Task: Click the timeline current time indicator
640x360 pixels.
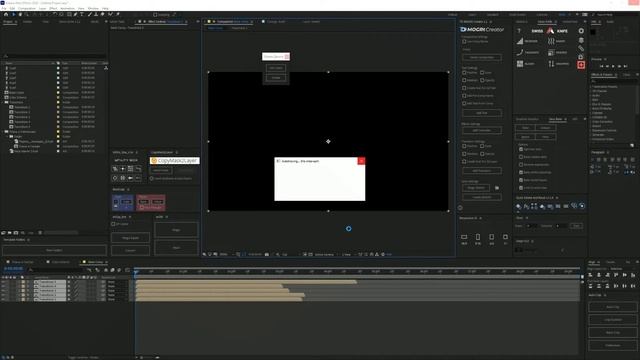Action: click(136, 271)
